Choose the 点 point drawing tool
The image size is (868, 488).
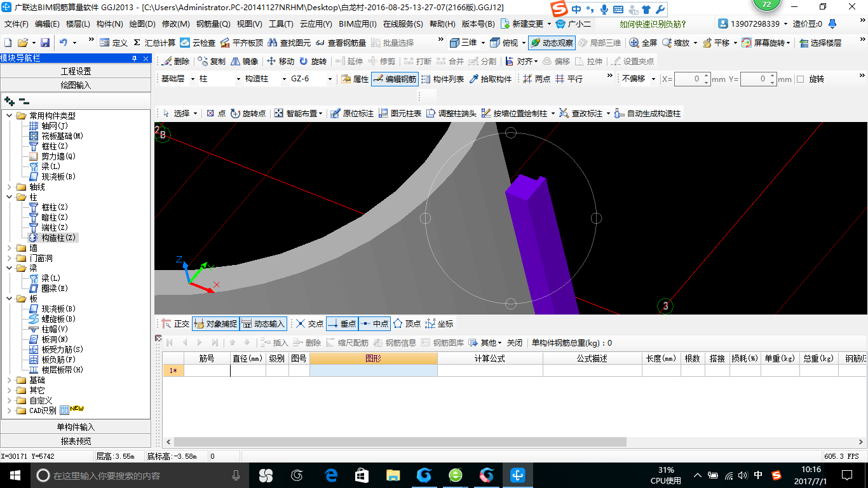pyautogui.click(x=216, y=113)
